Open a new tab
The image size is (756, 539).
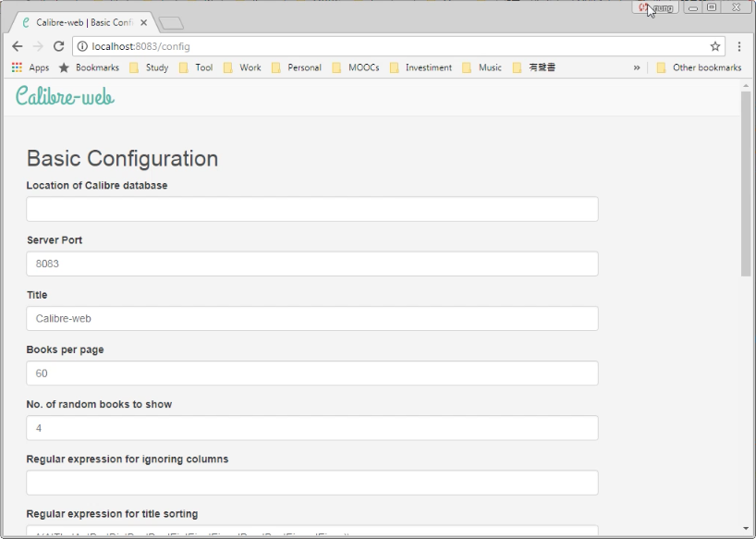click(x=171, y=23)
